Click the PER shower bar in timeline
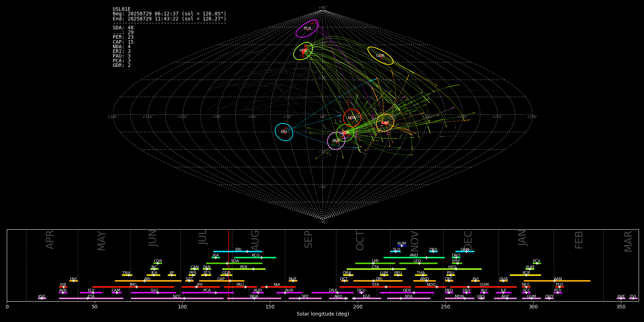 coord(244,269)
